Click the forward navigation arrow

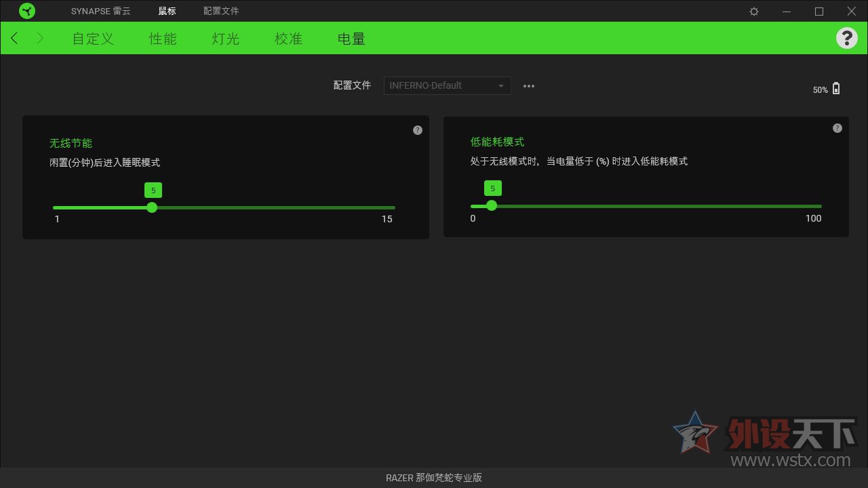pos(39,38)
